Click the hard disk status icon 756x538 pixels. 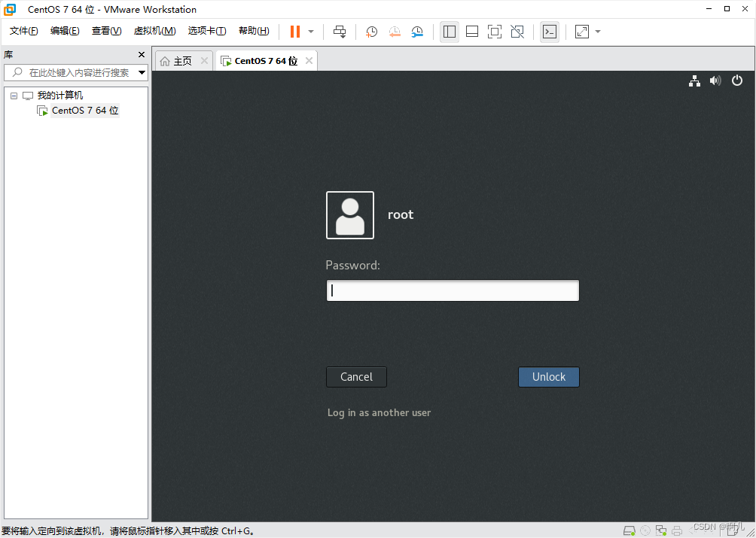pyautogui.click(x=629, y=530)
